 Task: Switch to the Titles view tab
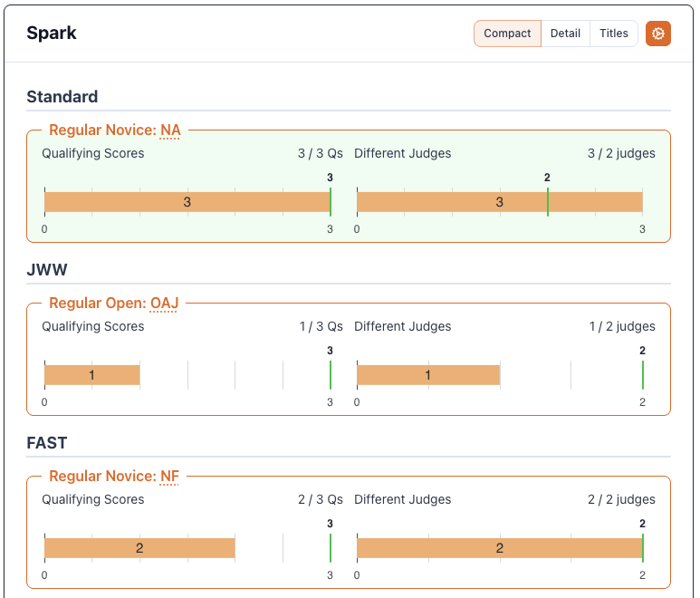[613, 34]
